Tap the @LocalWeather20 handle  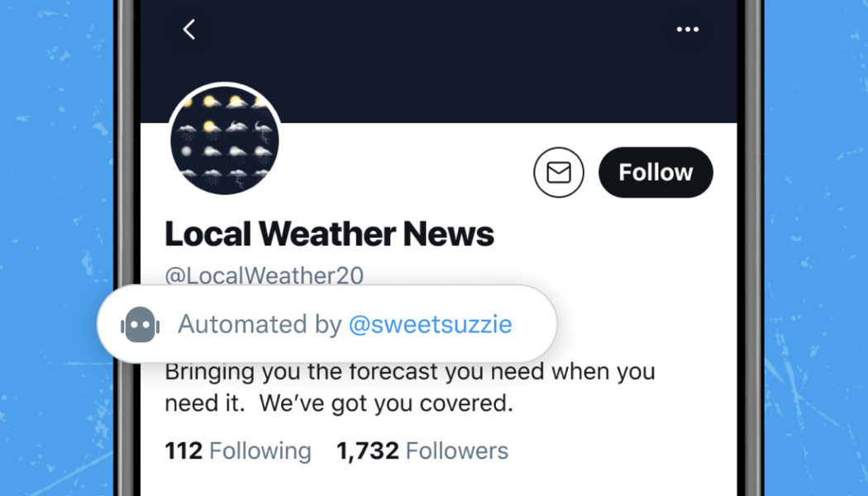(x=263, y=275)
